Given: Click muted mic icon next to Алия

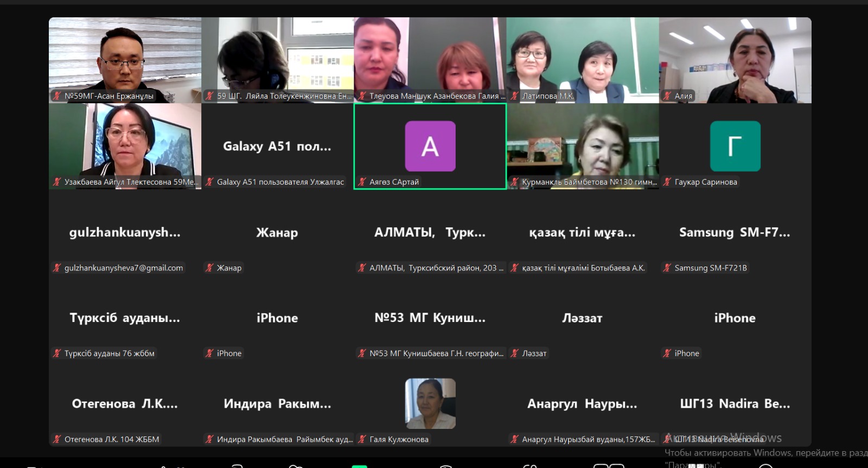Looking at the screenshot, I should [667, 96].
